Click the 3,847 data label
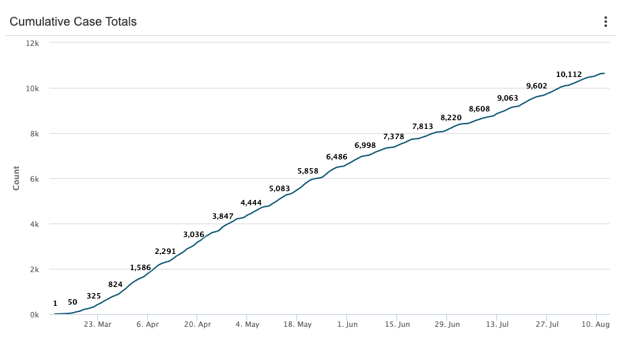 point(222,216)
